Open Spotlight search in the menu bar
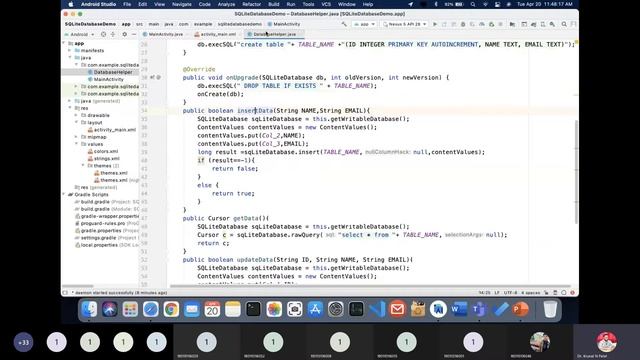640x360 pixels. [473, 4]
